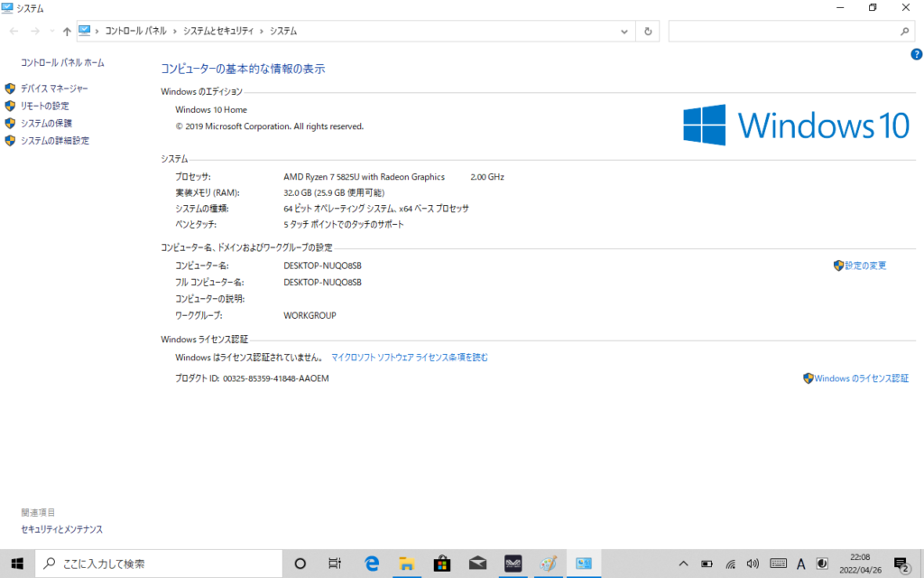Show hidden tray icons with the chevron
This screenshot has height=578, width=924.
[684, 564]
